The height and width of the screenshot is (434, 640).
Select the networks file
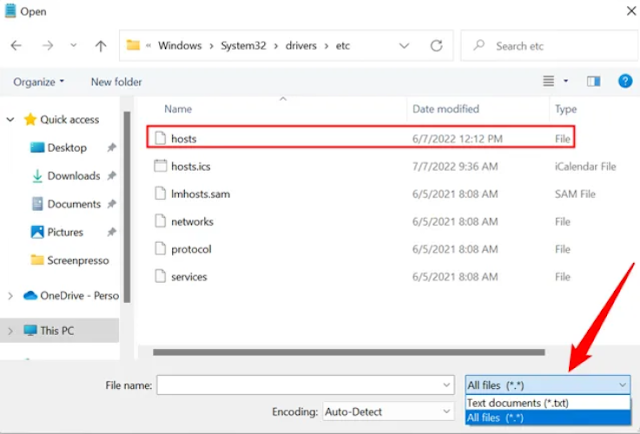coord(192,222)
